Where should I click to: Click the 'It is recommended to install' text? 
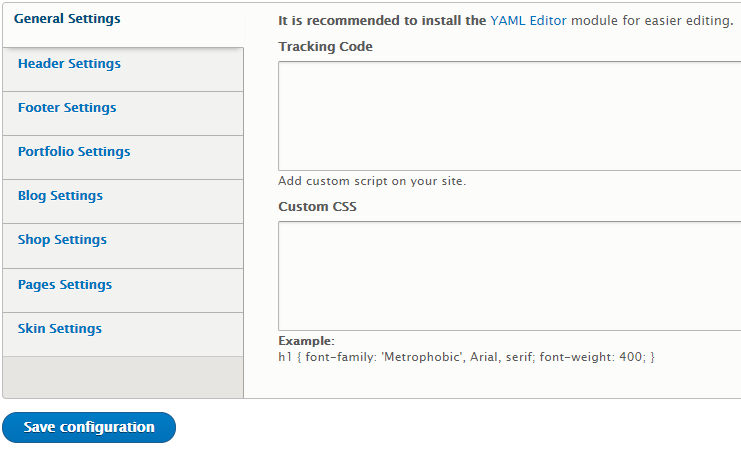[382, 20]
